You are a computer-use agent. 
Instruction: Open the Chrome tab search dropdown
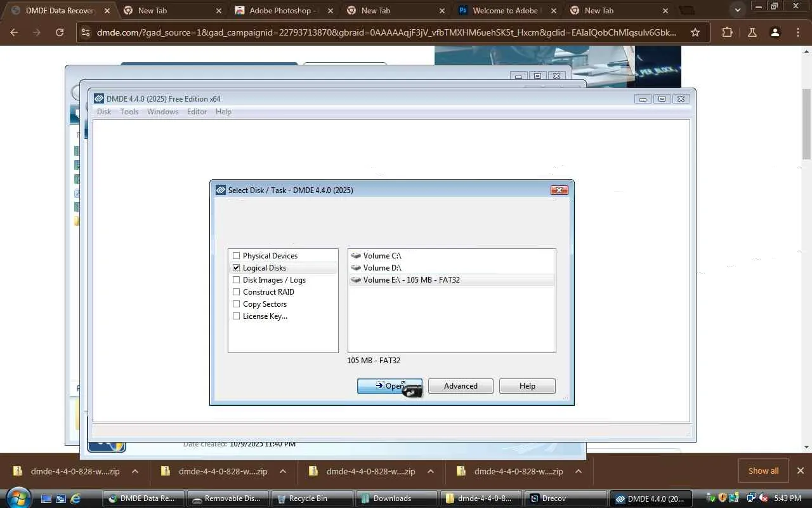737,10
